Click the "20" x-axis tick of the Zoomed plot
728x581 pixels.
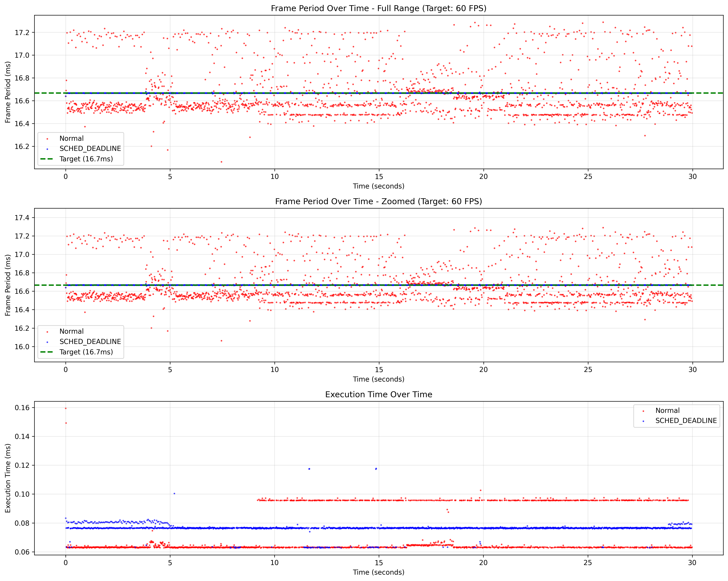coord(483,370)
